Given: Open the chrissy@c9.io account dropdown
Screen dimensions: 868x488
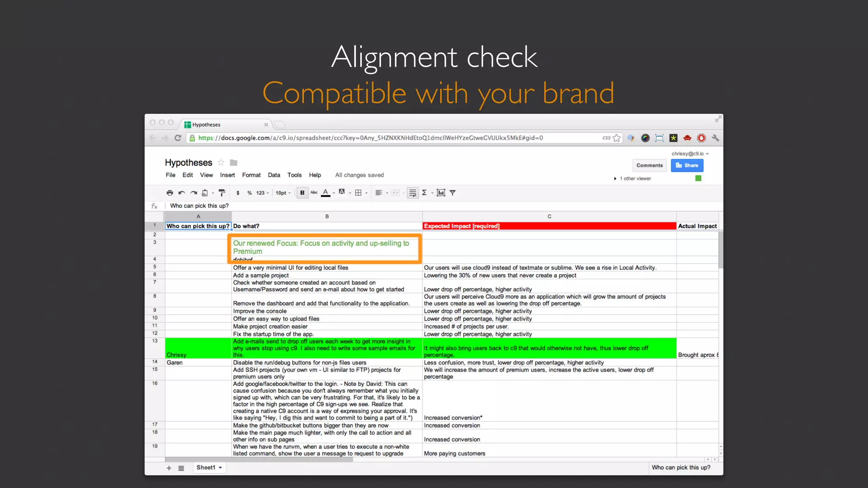Looking at the screenshot, I should point(690,154).
